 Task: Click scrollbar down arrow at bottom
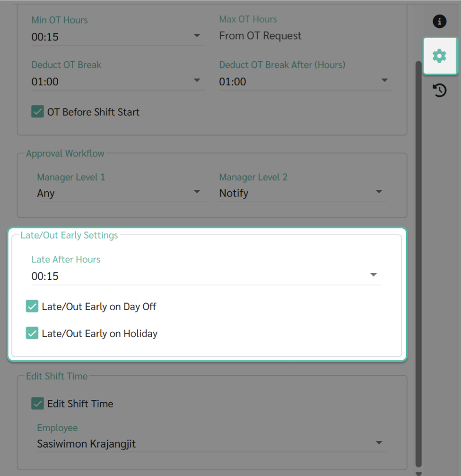[419, 473]
